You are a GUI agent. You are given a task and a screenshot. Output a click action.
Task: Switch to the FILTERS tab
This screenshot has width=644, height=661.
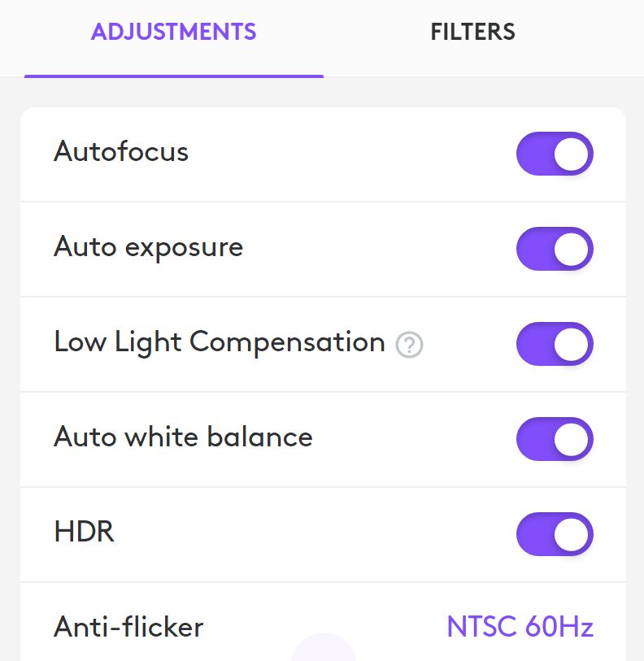[x=472, y=32]
